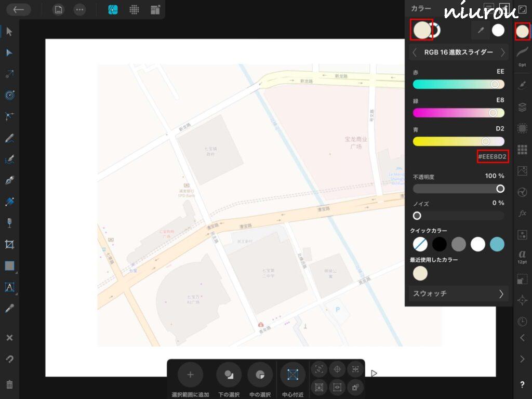Screen dimensions: 532x399
Task: Click the trash delete icon
Action: (9, 385)
